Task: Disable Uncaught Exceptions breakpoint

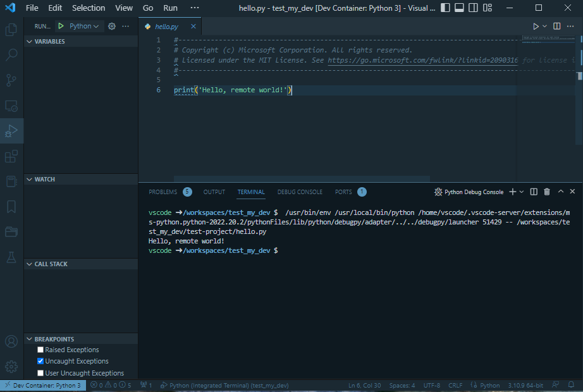Action: (x=40, y=361)
